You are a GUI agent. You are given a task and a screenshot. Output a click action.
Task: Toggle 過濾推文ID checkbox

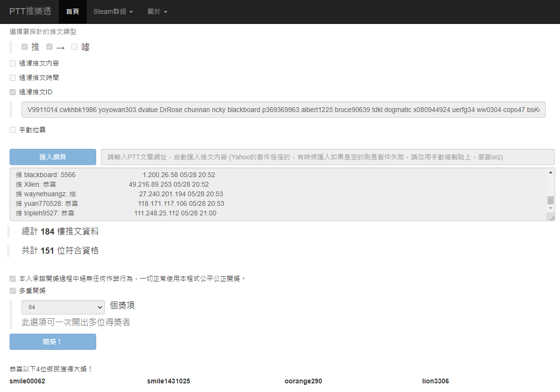pyautogui.click(x=13, y=92)
